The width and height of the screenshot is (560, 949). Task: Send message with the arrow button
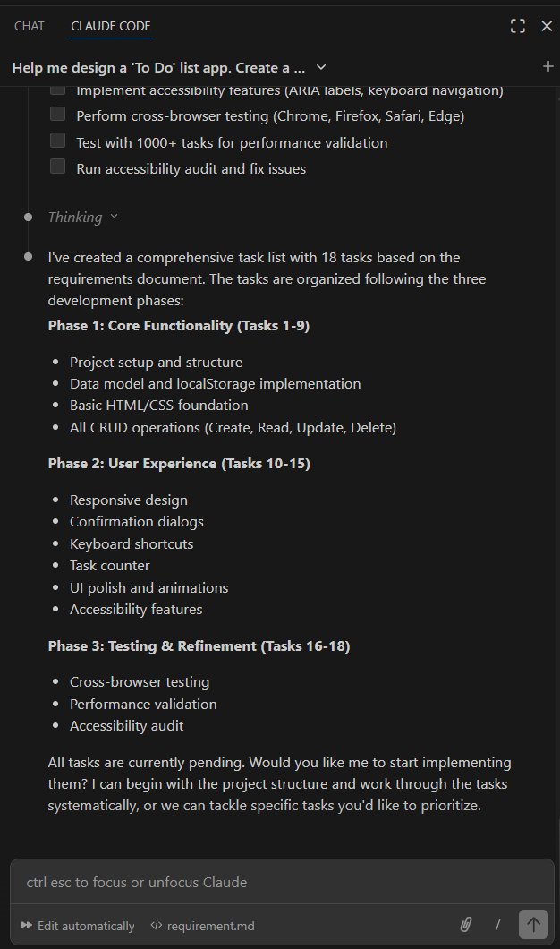pyautogui.click(x=533, y=925)
